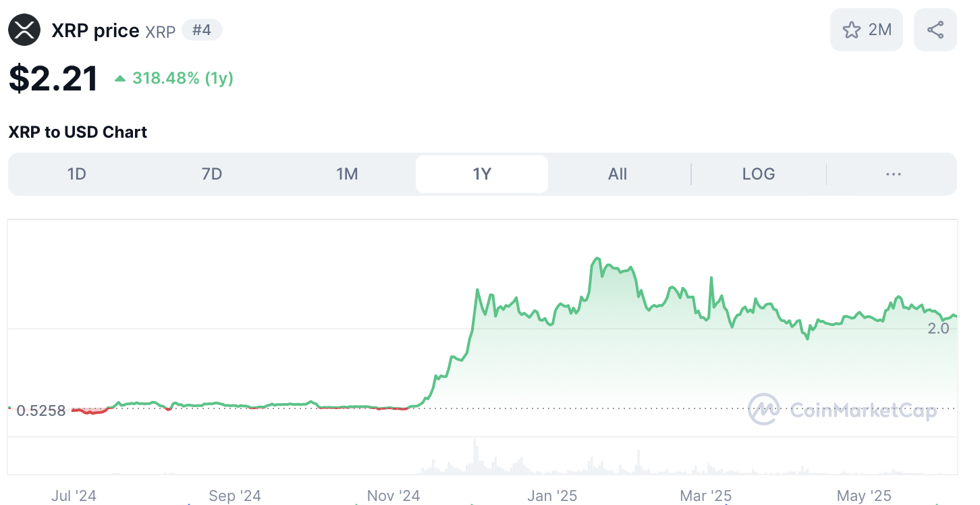Click the #4 rank badge
The image size is (980, 505).
(x=202, y=30)
